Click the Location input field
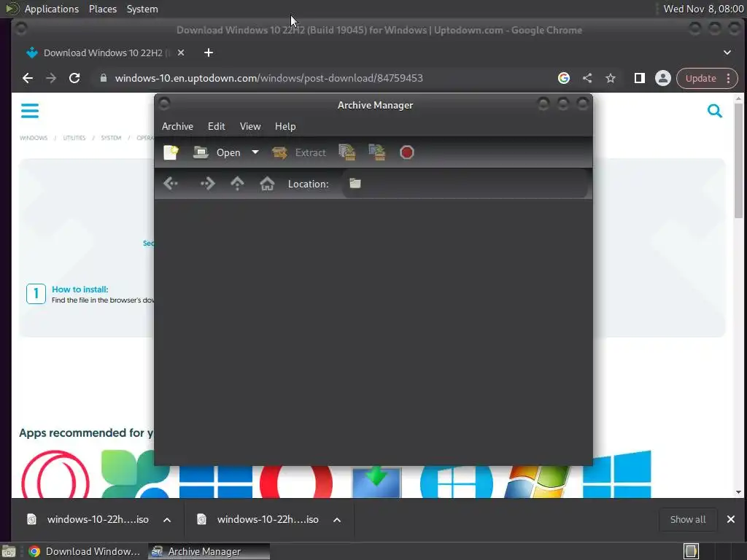 465,183
